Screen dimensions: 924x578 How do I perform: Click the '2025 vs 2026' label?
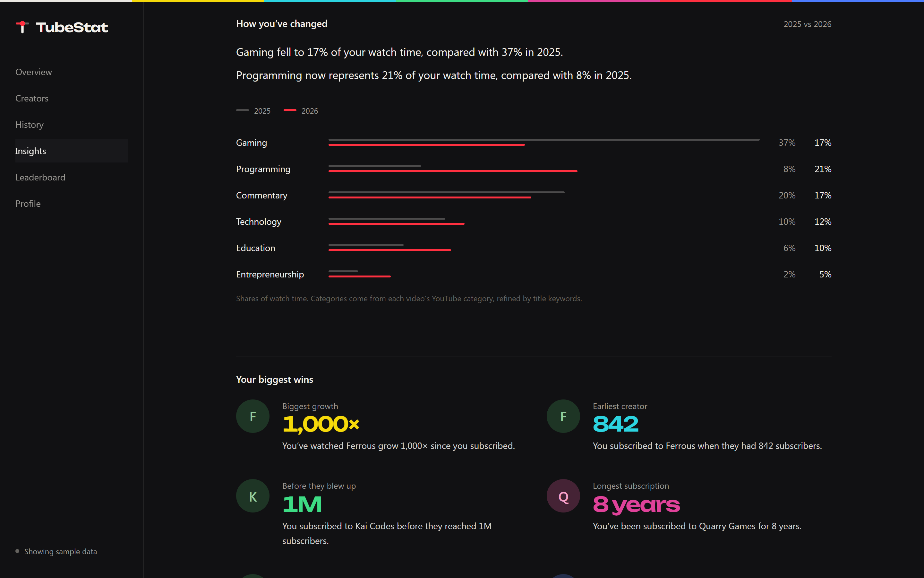tap(807, 24)
